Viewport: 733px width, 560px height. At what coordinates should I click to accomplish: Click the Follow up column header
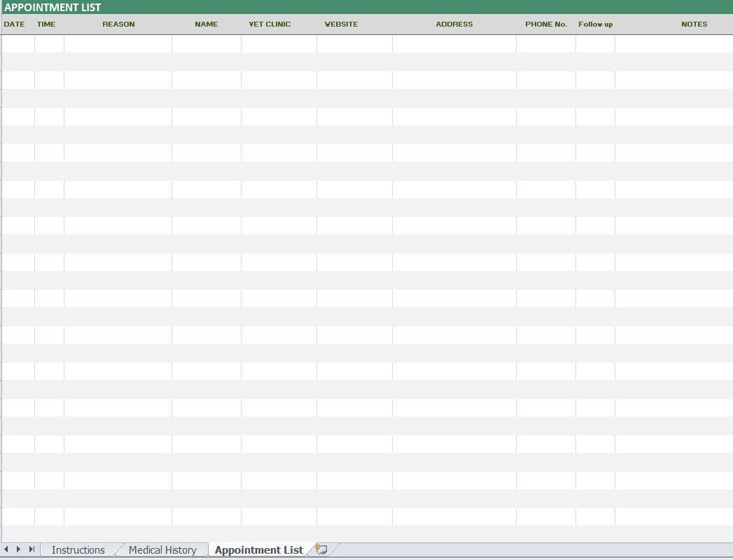coord(596,24)
